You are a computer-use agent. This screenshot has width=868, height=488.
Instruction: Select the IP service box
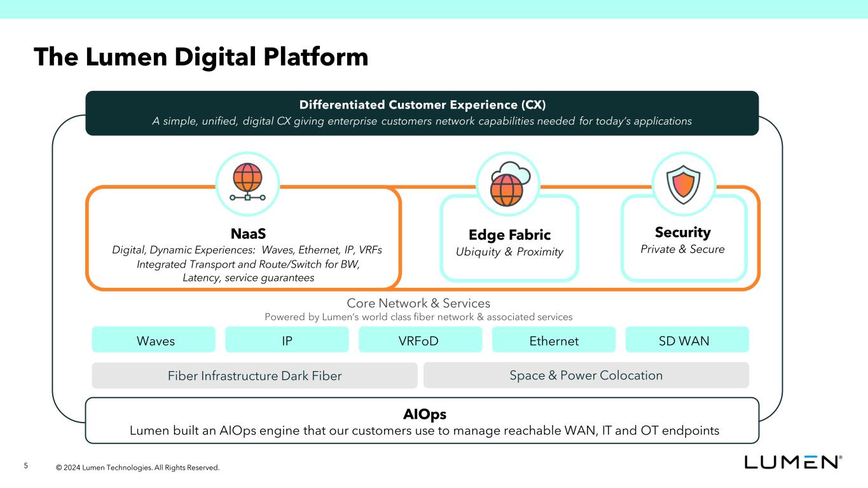tap(287, 340)
